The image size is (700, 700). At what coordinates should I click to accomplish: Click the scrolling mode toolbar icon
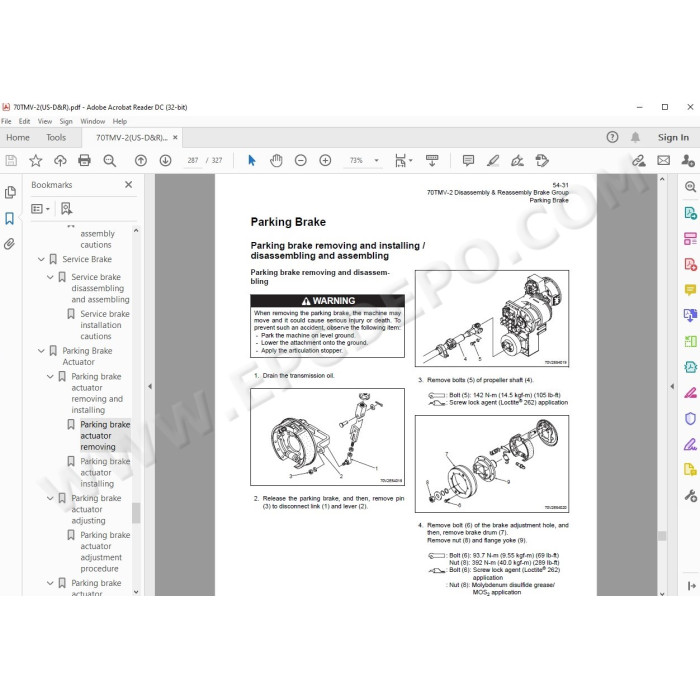tap(432, 160)
